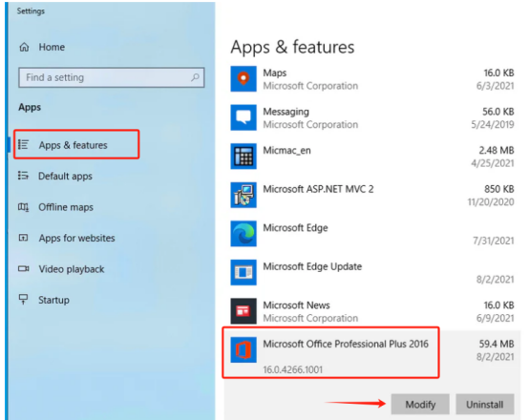Open Apps for websites section
Viewport: 529px width, 420px height.
77,239
